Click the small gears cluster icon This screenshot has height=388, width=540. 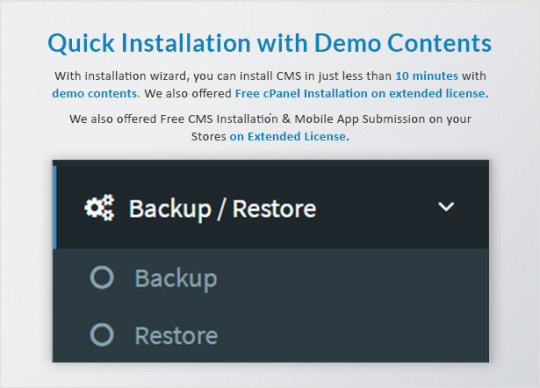tap(109, 208)
